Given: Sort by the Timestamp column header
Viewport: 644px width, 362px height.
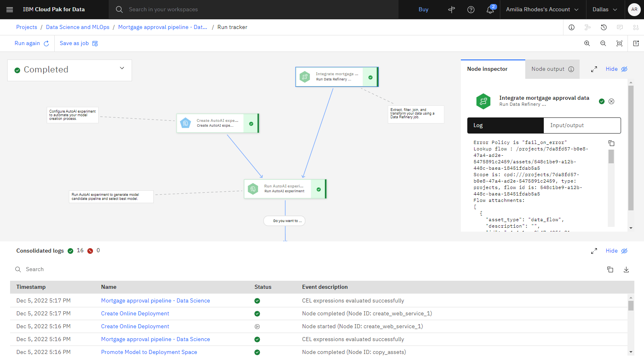Looking at the screenshot, I should (31, 287).
